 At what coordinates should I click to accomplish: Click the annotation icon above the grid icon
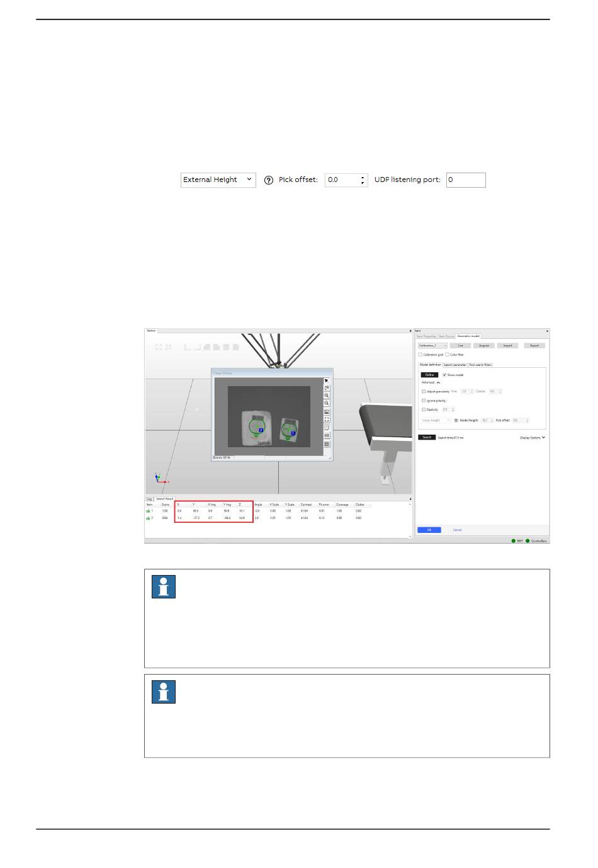pos(327,428)
